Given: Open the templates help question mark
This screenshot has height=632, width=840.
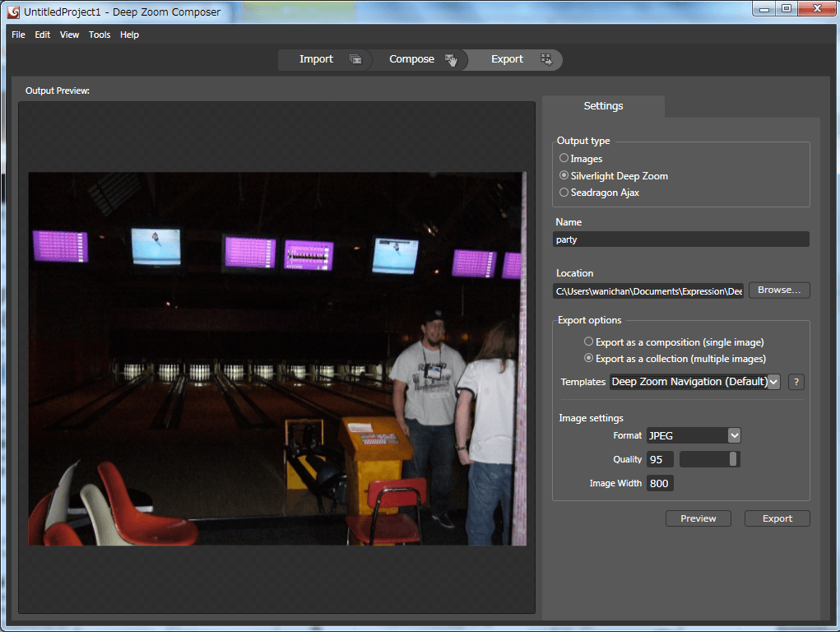Looking at the screenshot, I should pos(796,382).
